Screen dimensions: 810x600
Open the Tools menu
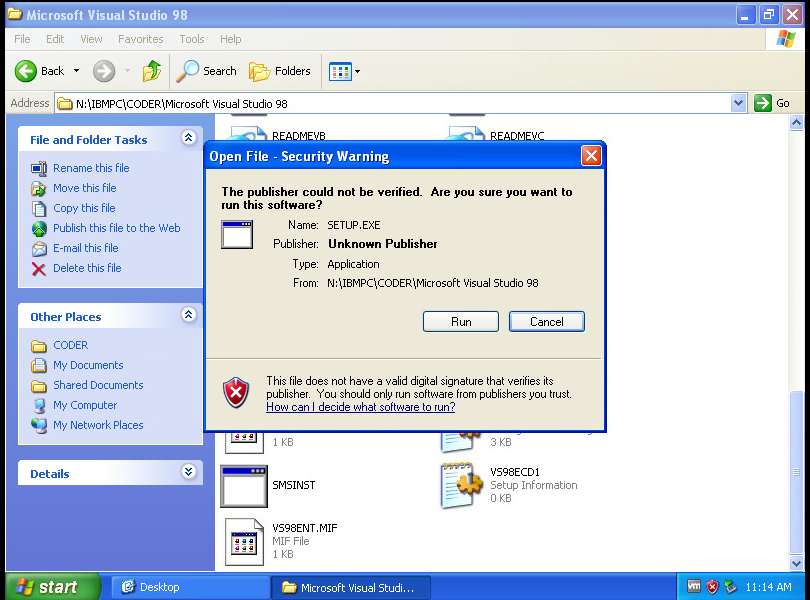(192, 39)
